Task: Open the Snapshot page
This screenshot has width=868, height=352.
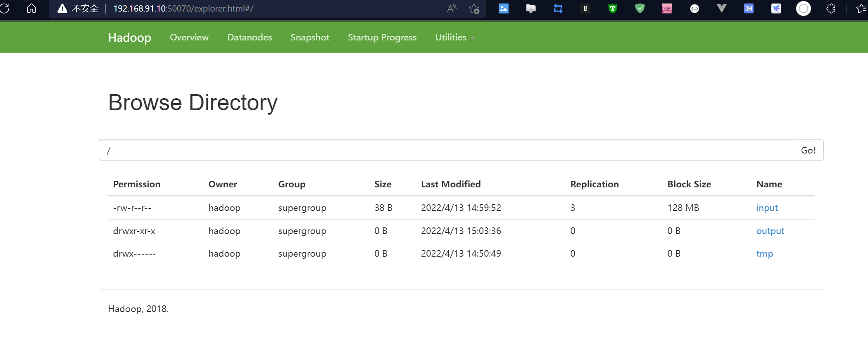Action: point(309,37)
